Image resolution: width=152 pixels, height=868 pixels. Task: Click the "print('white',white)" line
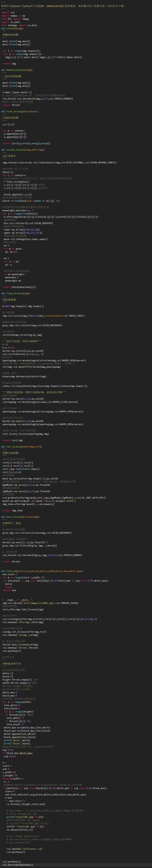(17, 741)
